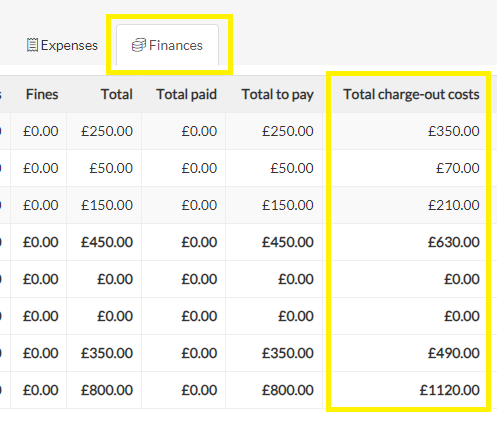Click Total charge-out costs header

click(x=411, y=95)
